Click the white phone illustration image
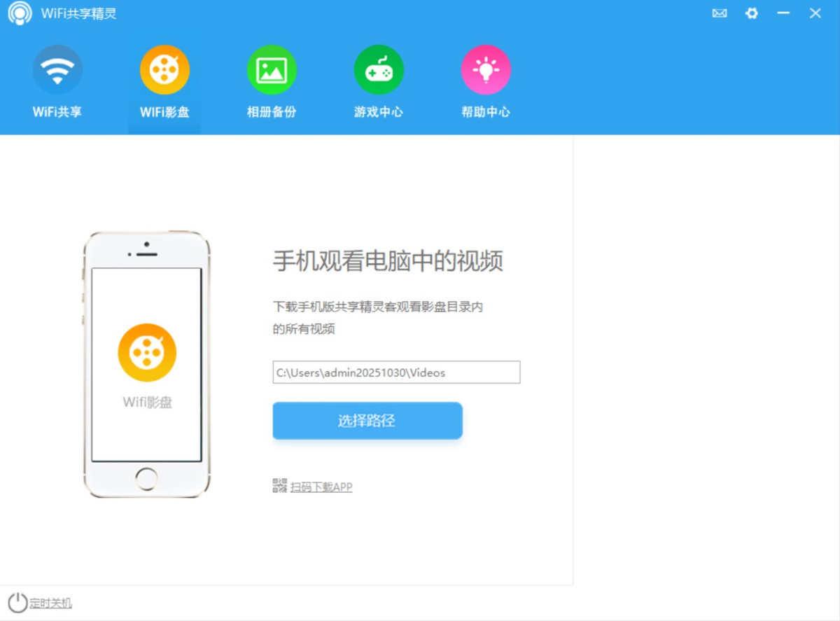The width and height of the screenshot is (840, 621). click(146, 364)
